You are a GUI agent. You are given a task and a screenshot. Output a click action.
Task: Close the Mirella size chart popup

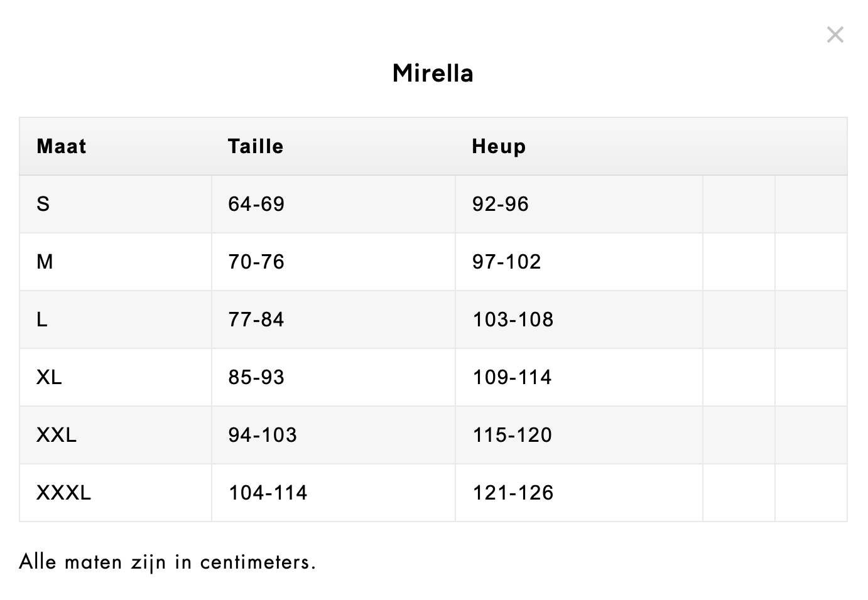835,35
